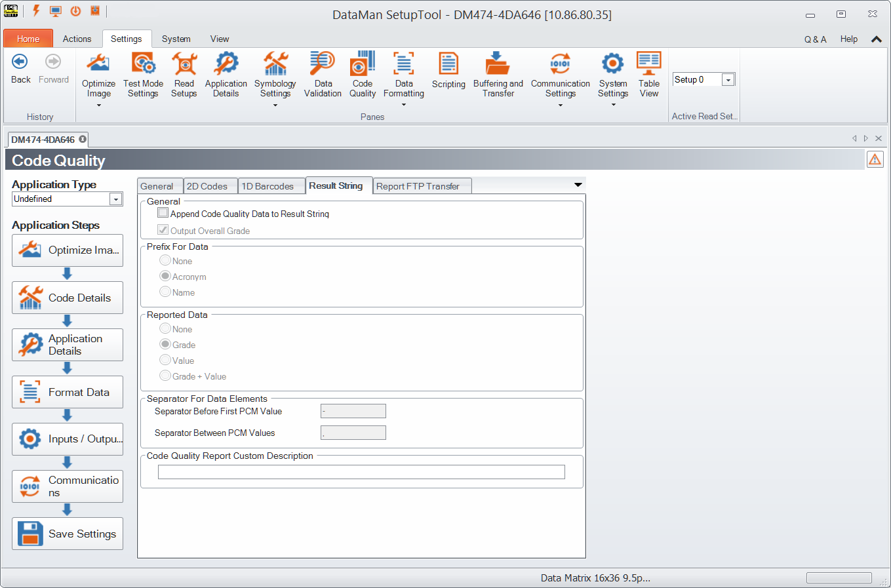Screen dimensions: 891x588
Task: Open the Application Type dropdown
Action: (x=116, y=199)
